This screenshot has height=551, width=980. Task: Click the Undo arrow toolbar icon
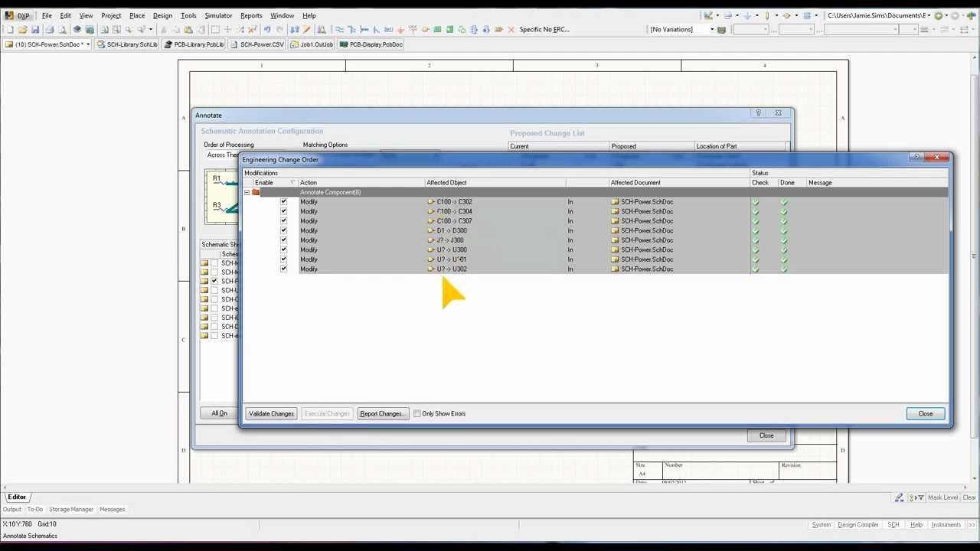coord(266,30)
